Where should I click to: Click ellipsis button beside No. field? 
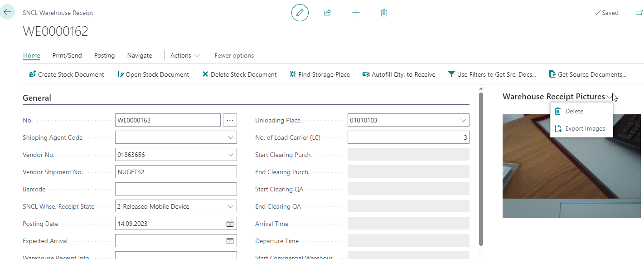230,120
